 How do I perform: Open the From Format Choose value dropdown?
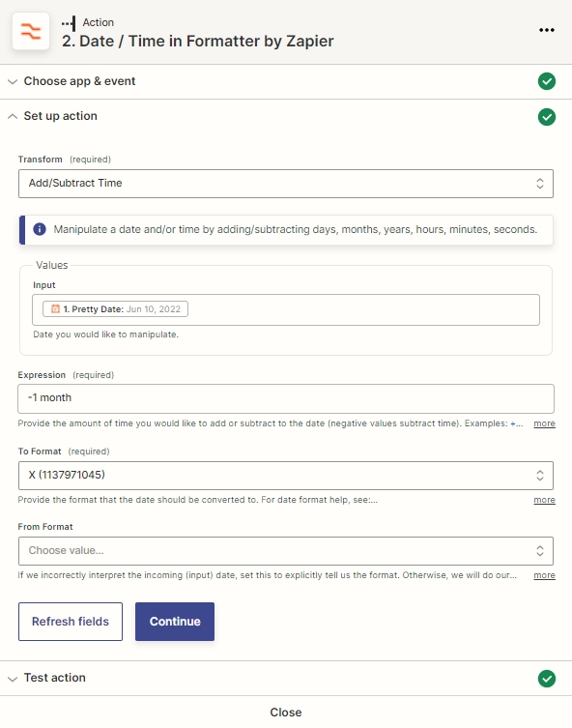coord(286,551)
